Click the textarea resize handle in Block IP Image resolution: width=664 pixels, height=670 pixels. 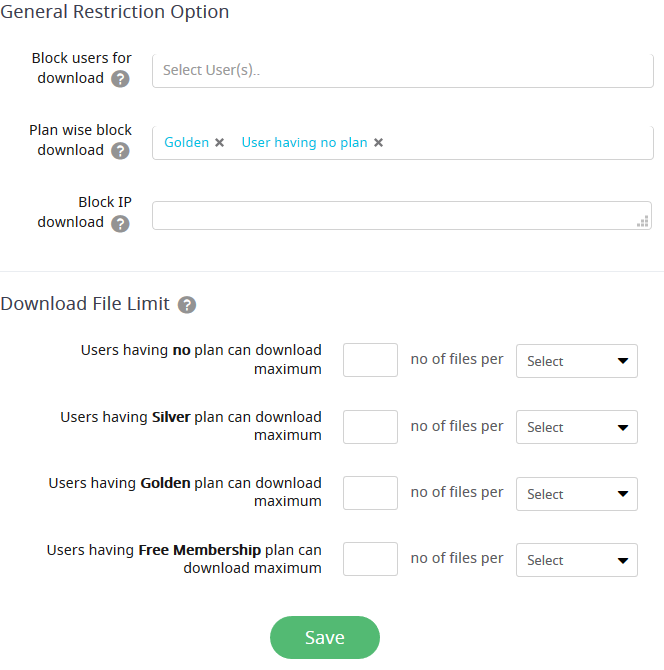coord(643,221)
